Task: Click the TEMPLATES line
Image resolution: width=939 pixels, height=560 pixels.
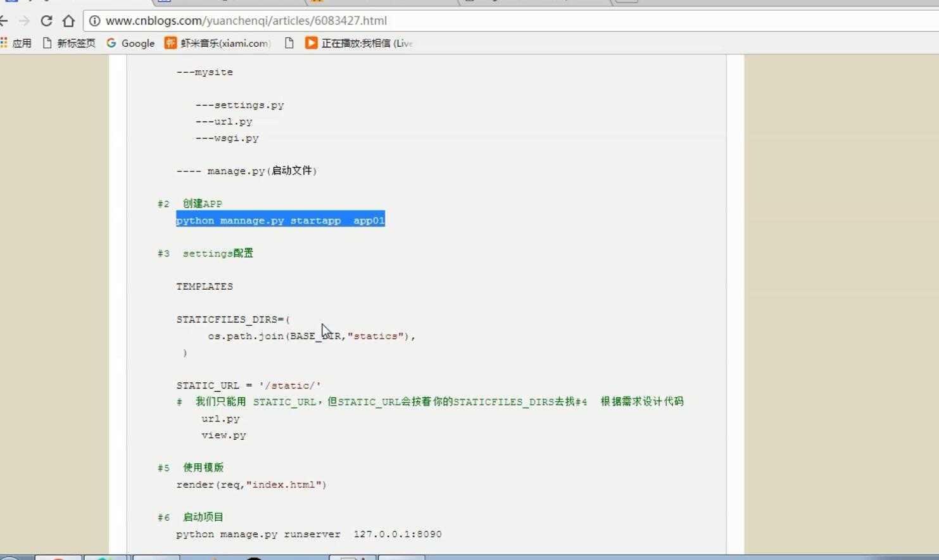Action: click(205, 287)
